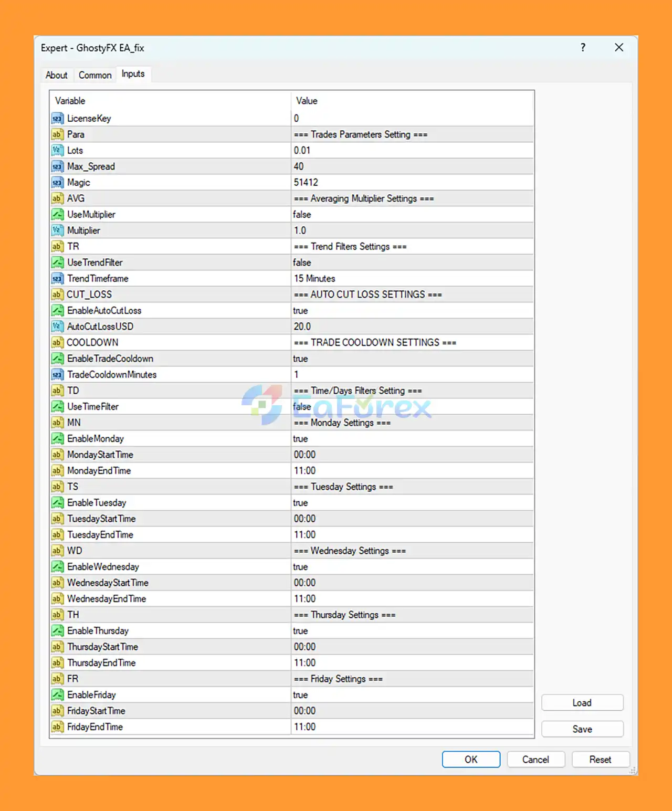Screen dimensions: 672x811
Task: Click the TrendTimeframe row icon
Action: (57, 279)
